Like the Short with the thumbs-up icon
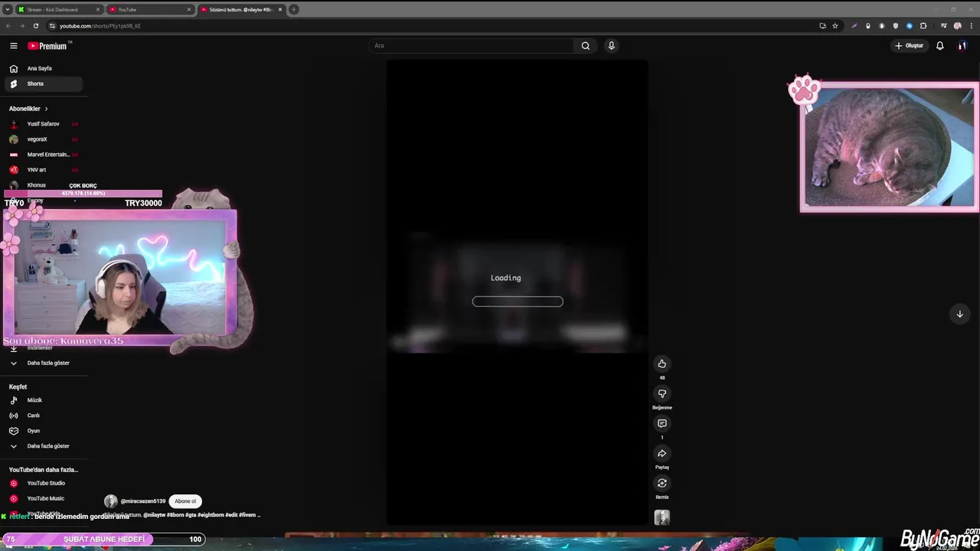Screen dimensions: 980x551 [x=662, y=364]
